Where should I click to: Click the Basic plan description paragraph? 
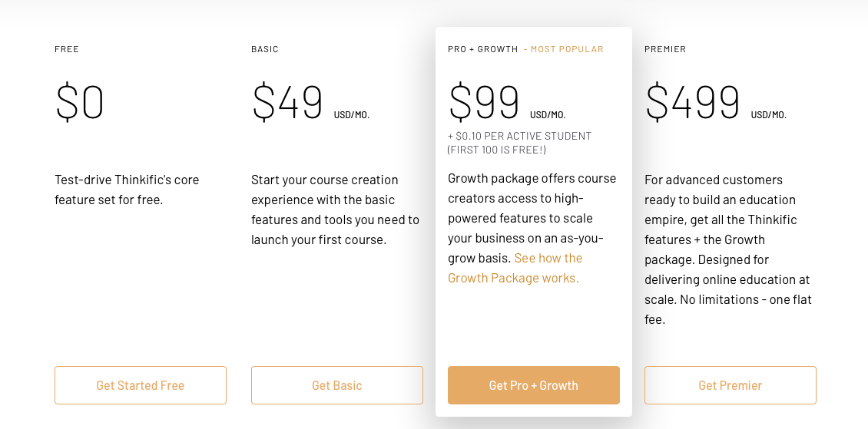(336, 210)
